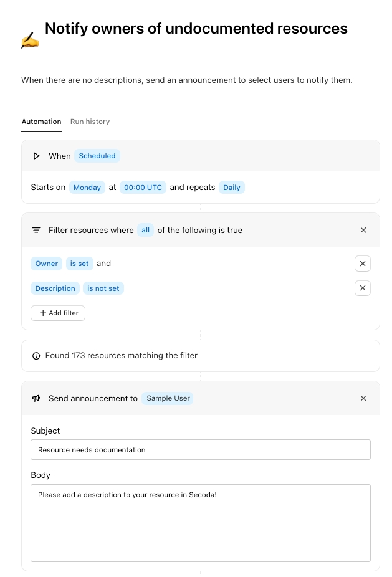392x577 pixels.
Task: Remove the Send announcement block
Action: pos(363,398)
